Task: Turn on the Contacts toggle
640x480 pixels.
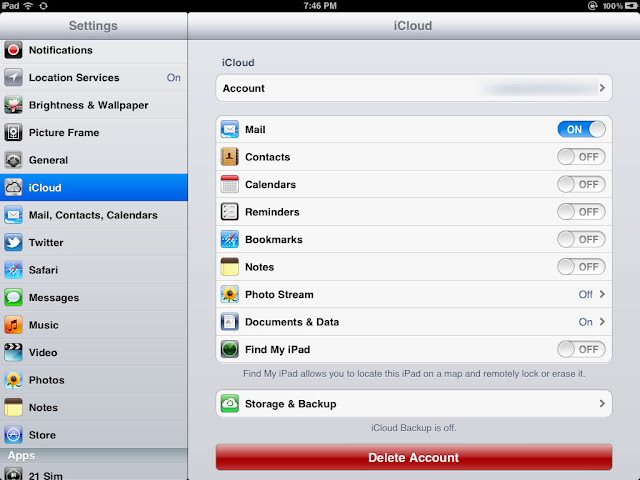Action: point(581,157)
